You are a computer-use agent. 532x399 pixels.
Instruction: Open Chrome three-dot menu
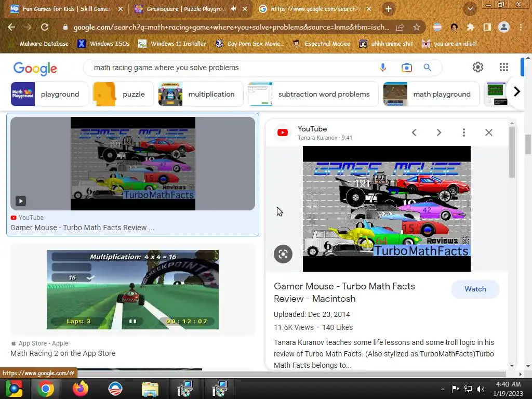click(521, 27)
